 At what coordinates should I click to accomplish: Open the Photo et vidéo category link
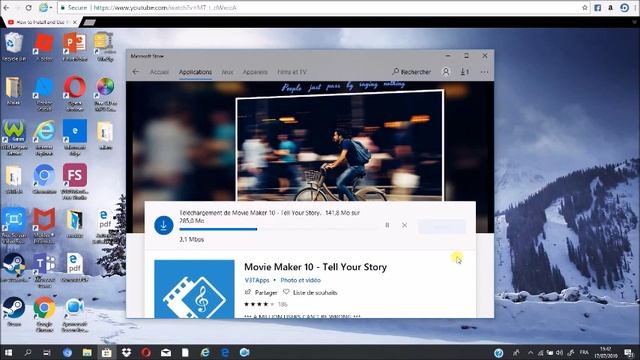[300, 280]
